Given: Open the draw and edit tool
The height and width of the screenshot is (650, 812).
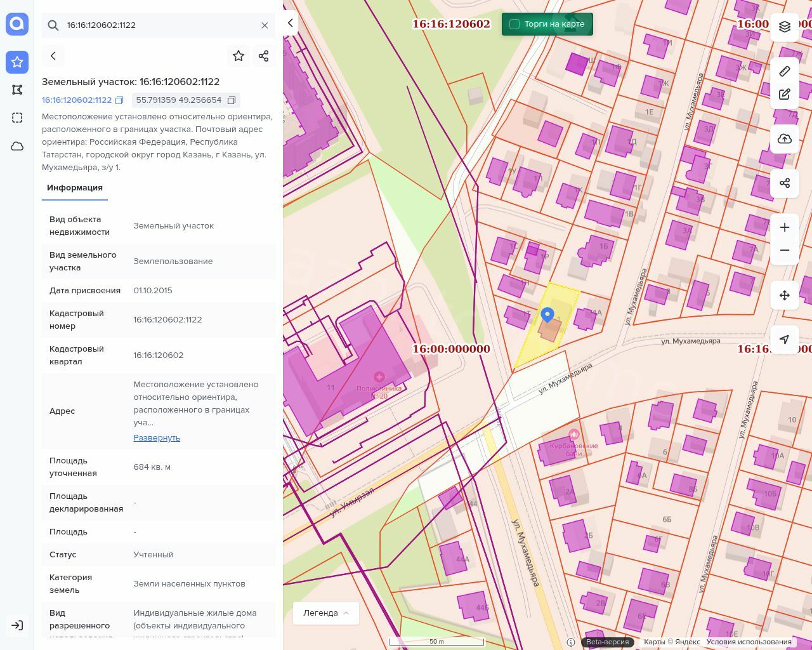Looking at the screenshot, I should pos(784,94).
